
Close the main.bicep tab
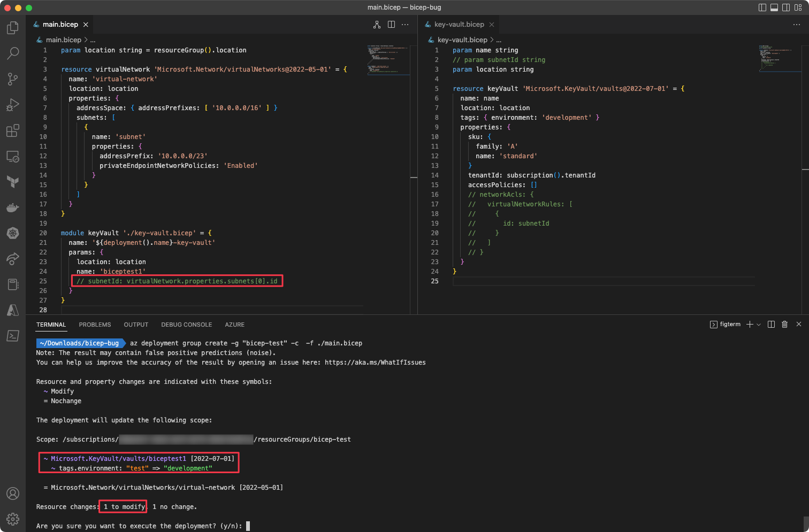coord(86,25)
